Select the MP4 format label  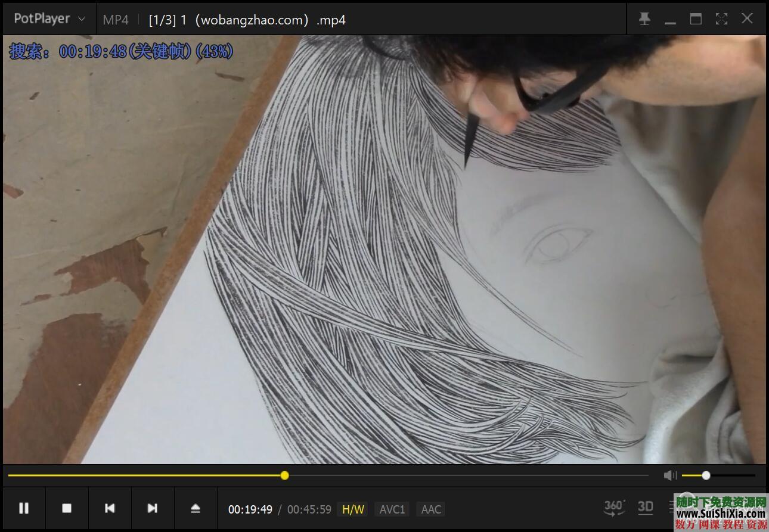tap(116, 19)
